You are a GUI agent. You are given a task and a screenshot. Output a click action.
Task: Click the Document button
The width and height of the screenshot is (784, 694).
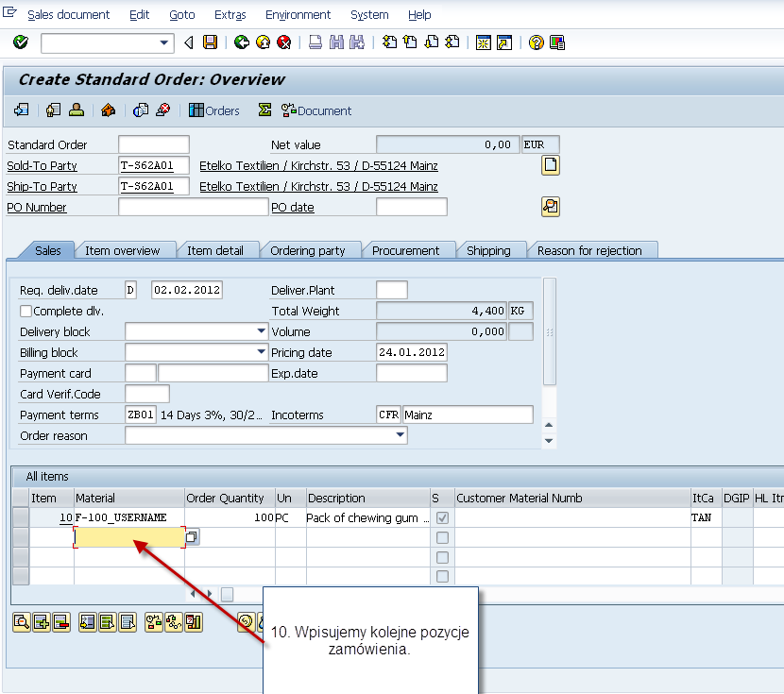coord(316,110)
